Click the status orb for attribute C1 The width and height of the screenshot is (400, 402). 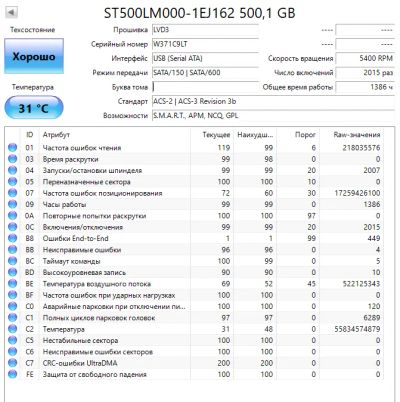(12, 318)
